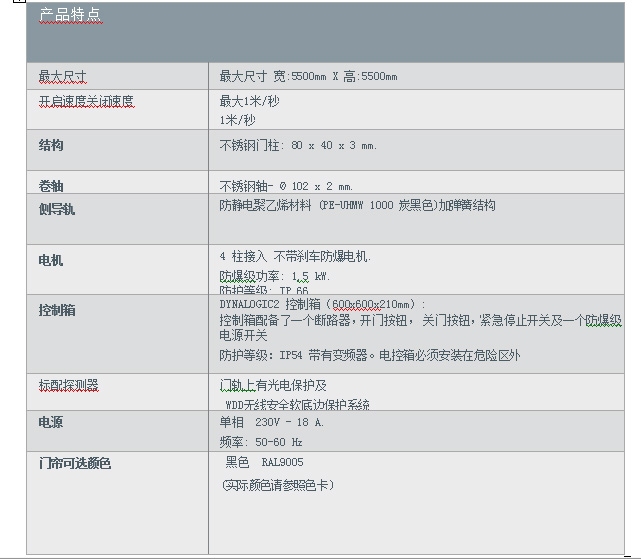Place cursor in 最大1米/秒 text

[x=249, y=101]
